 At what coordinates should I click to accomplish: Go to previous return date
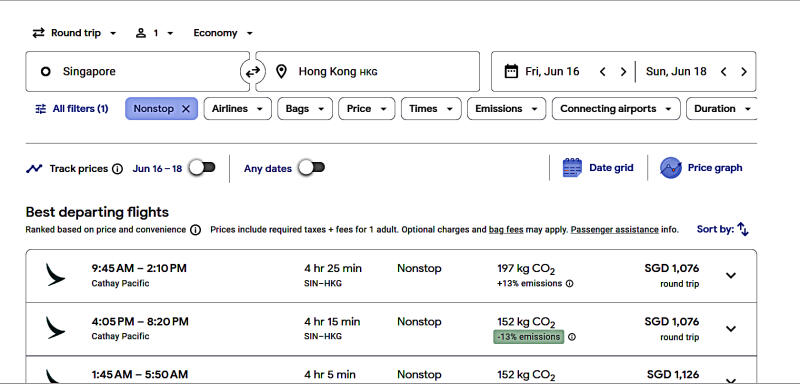coord(723,72)
